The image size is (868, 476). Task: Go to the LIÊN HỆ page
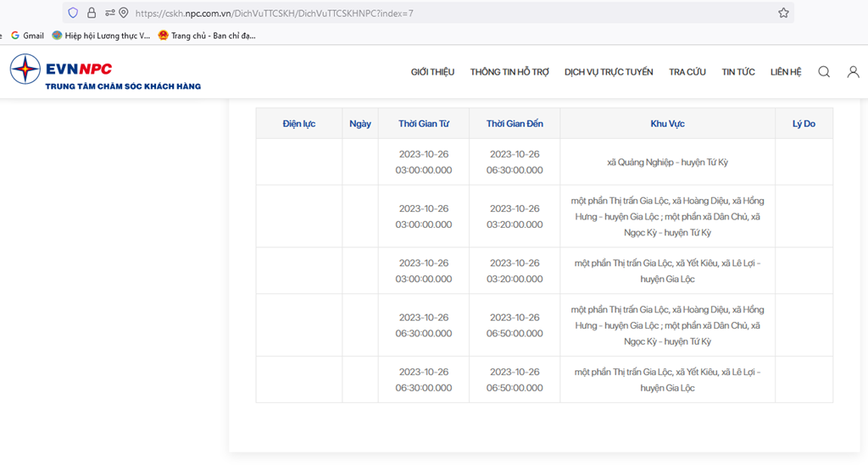[786, 72]
